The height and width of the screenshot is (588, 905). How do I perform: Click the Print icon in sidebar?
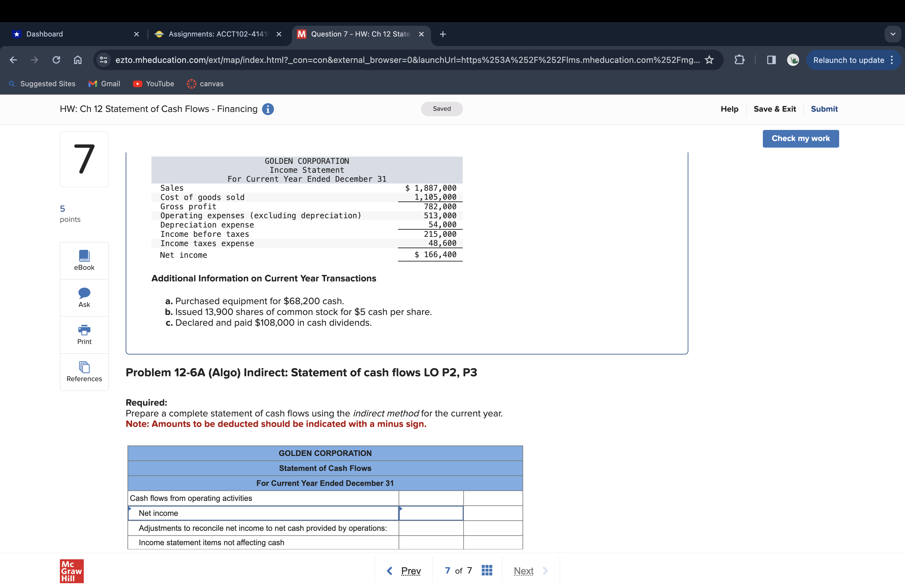tap(84, 330)
